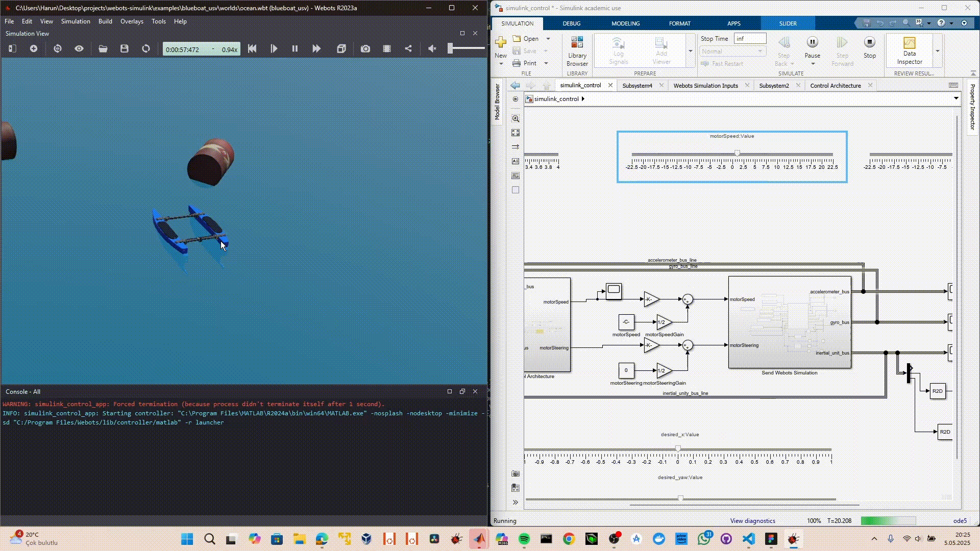Pause the Webots simulation
This screenshot has width=980, height=551.
pos(295,48)
